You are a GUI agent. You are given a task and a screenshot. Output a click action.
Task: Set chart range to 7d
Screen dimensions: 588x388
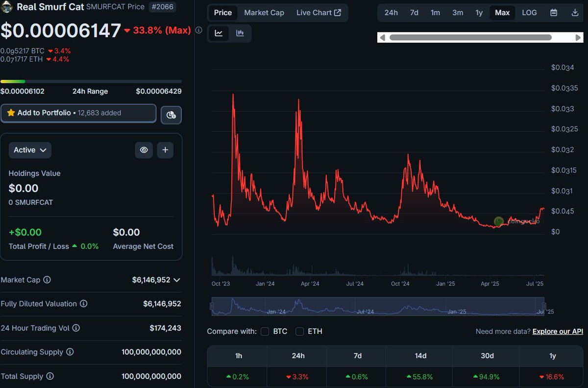tap(414, 13)
